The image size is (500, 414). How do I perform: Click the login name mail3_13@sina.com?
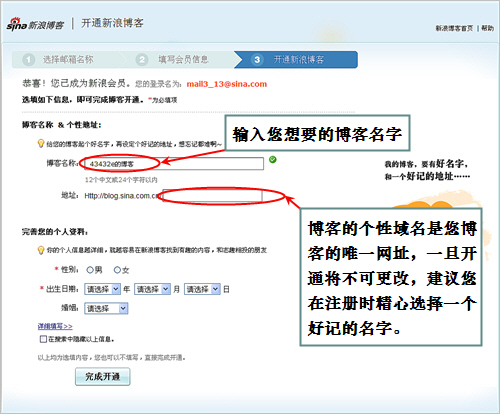tap(227, 84)
